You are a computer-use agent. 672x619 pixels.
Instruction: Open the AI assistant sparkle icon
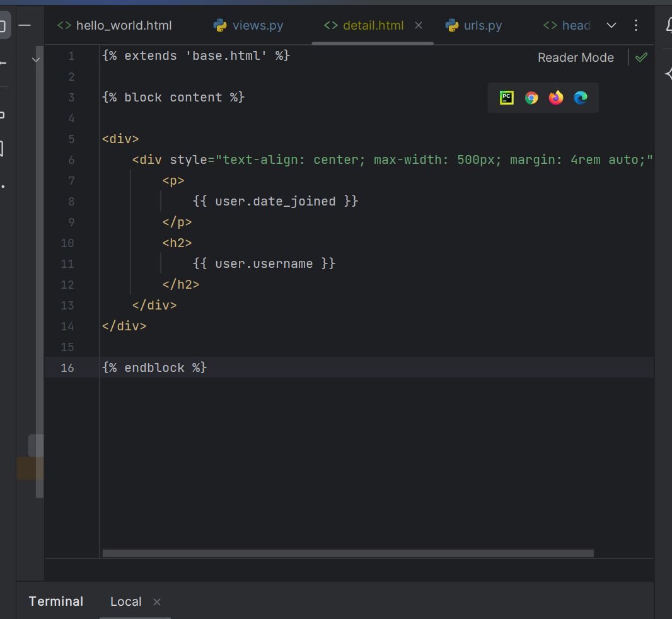click(x=669, y=74)
